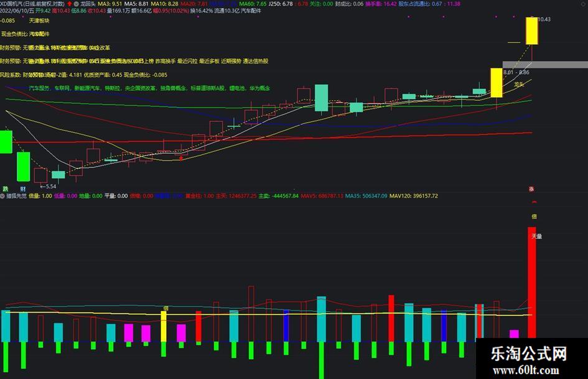Click the topmost yellow limit-up candle
The image size is (588, 379).
(x=532, y=30)
